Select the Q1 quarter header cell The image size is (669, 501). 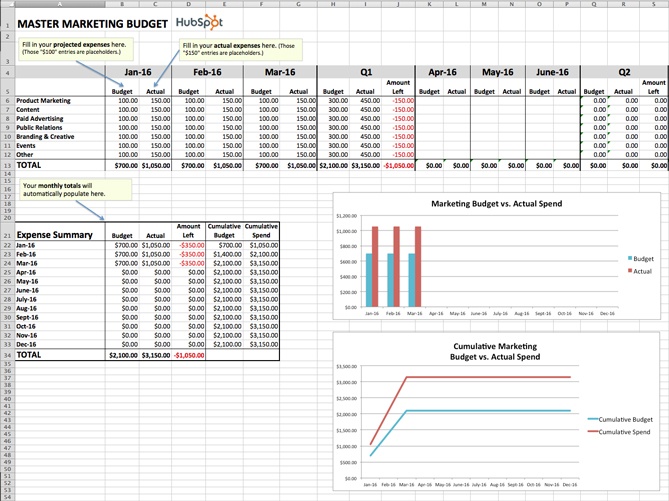(366, 73)
